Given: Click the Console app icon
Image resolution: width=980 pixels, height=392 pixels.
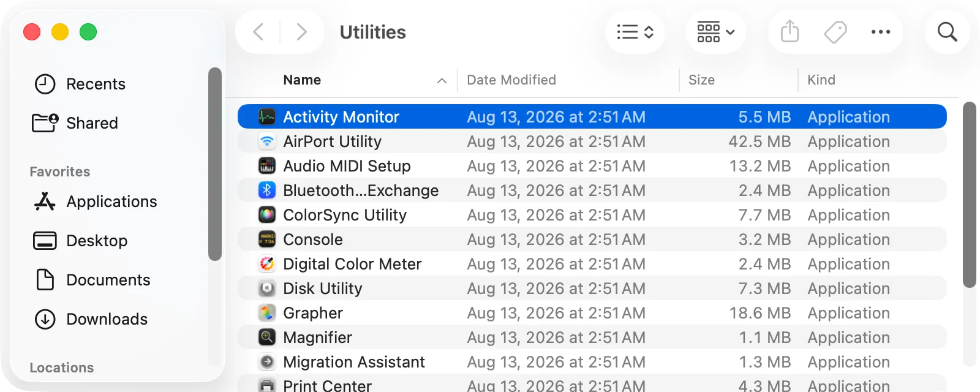Looking at the screenshot, I should pos(266,239).
